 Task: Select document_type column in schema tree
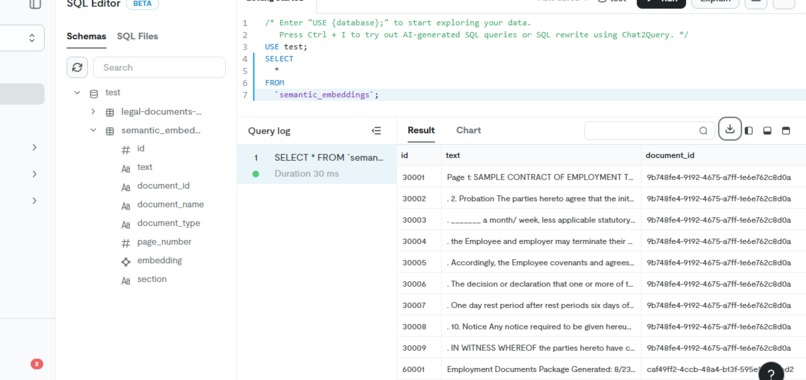(169, 223)
